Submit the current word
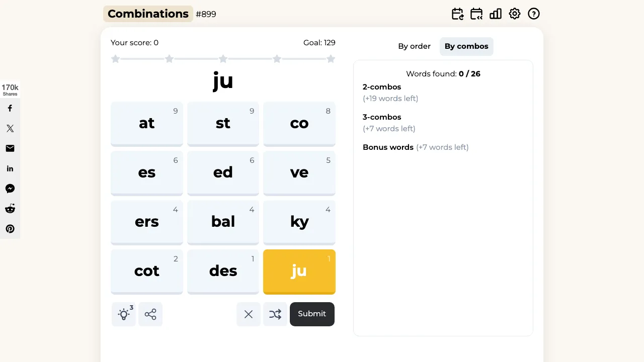 [x=312, y=314]
